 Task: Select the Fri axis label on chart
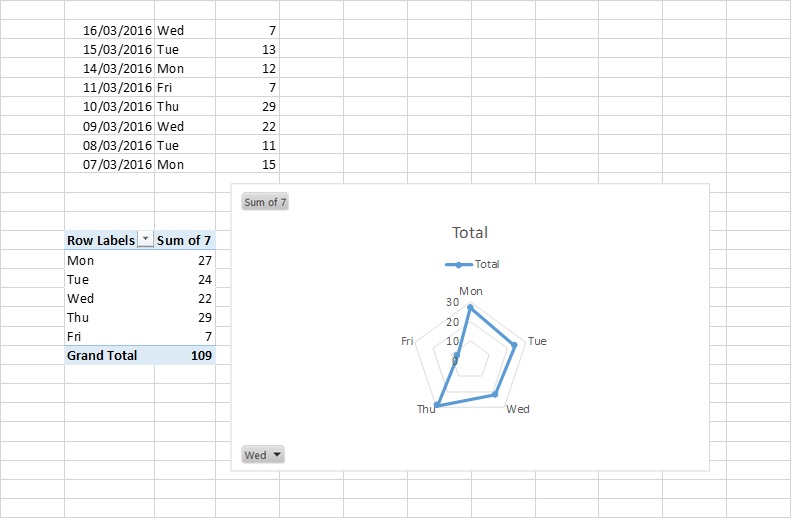point(407,341)
